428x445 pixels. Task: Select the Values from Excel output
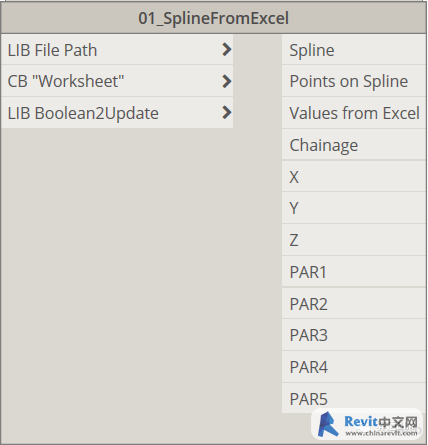[354, 113]
